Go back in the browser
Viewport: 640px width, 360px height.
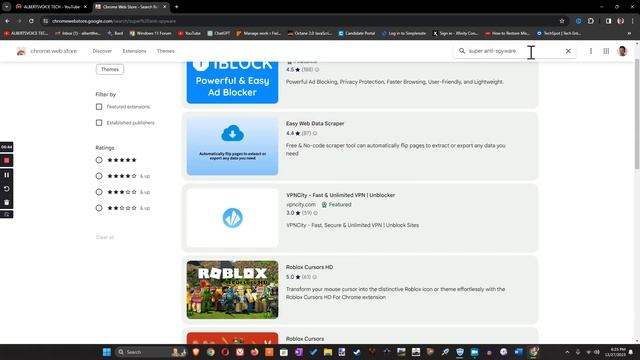[x=8, y=21]
